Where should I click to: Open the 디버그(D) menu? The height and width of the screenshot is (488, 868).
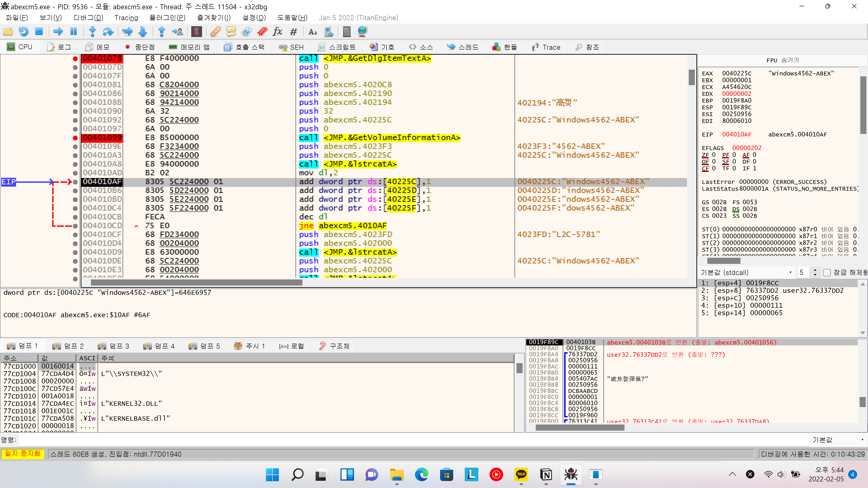pos(88,18)
